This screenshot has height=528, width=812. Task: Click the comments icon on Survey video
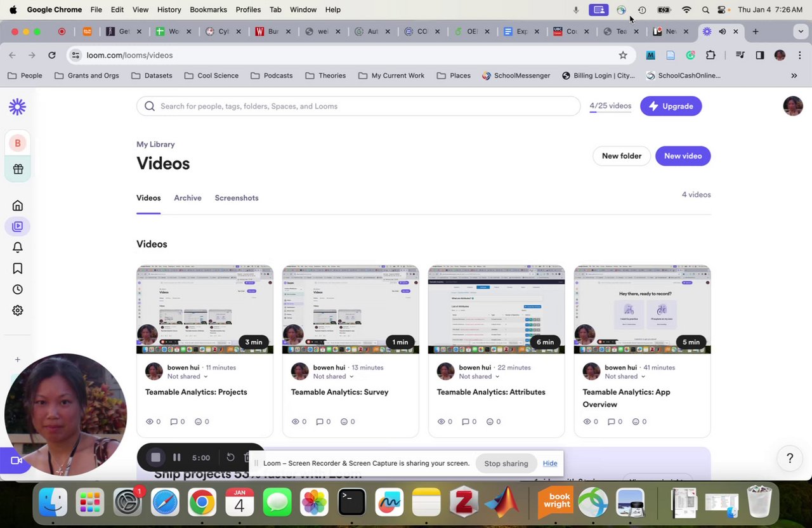(x=320, y=421)
